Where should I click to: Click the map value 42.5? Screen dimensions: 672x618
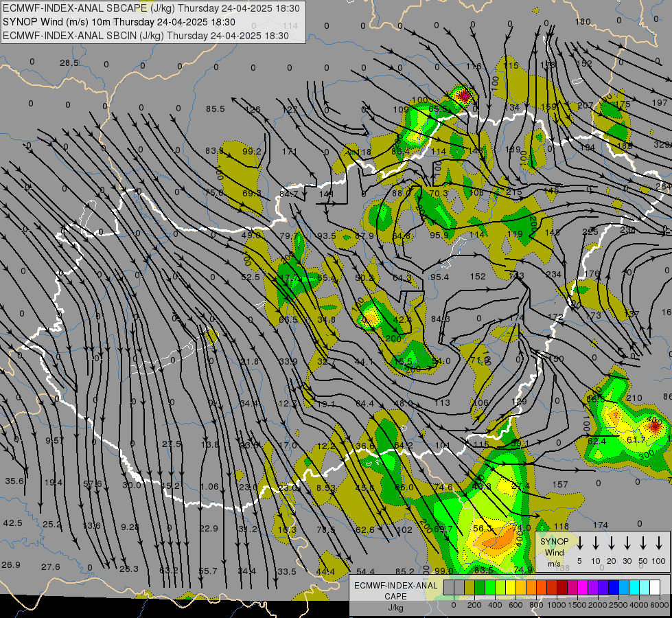(13, 523)
